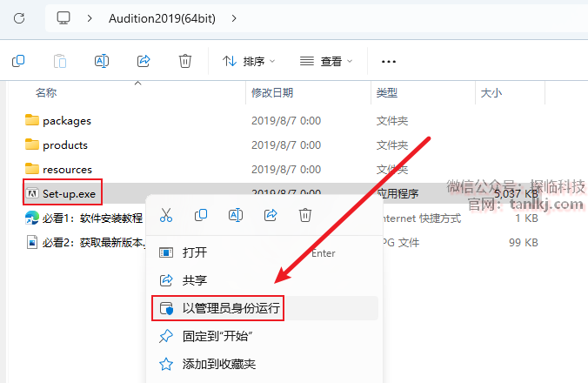Open the 查看 view dropdown

point(326,61)
